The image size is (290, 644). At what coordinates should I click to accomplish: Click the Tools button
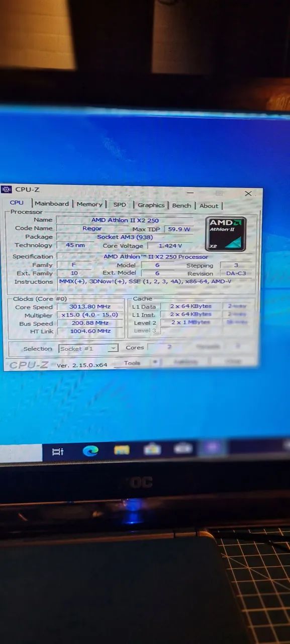point(132,363)
